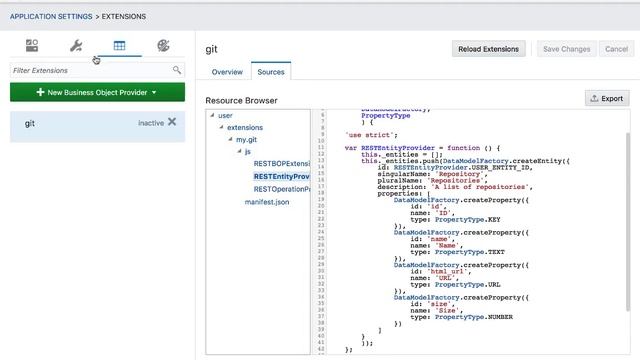Collapse the user tree node
Viewport: 640px width, 360px height.
click(212, 116)
